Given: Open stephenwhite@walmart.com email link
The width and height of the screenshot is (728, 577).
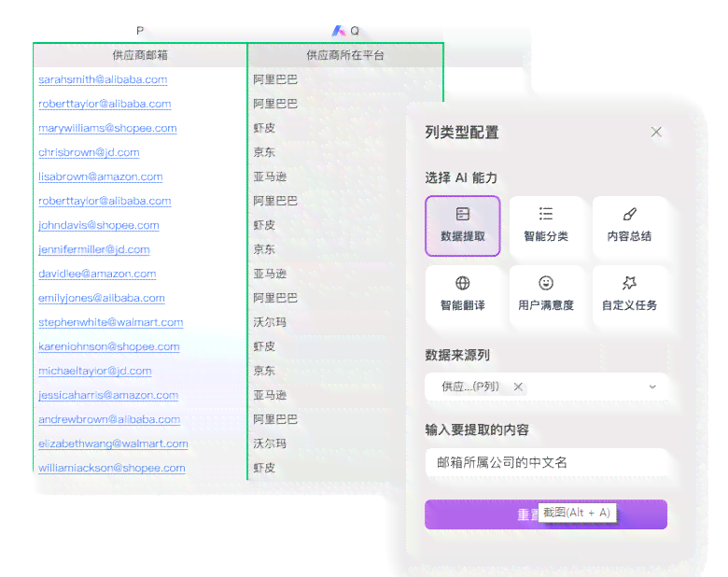Looking at the screenshot, I should click(x=110, y=322).
